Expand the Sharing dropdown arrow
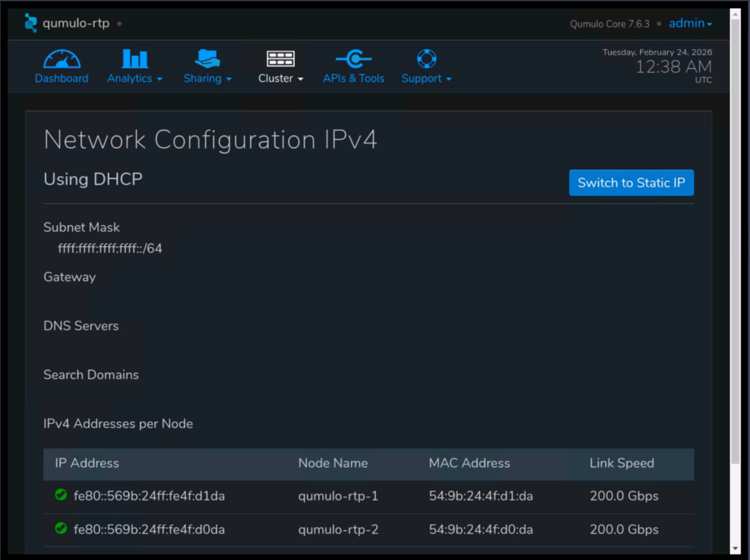The width and height of the screenshot is (750, 560). tap(229, 79)
